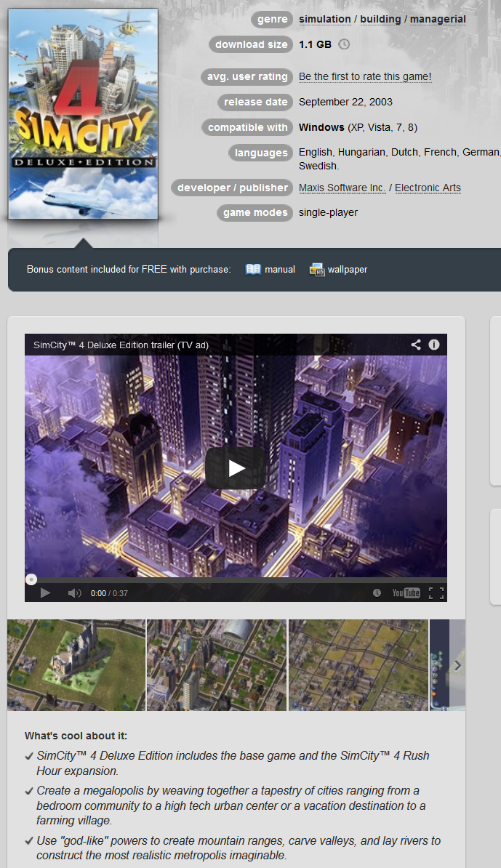Play the trailer with center play button
The image size is (501, 868).
(236, 467)
